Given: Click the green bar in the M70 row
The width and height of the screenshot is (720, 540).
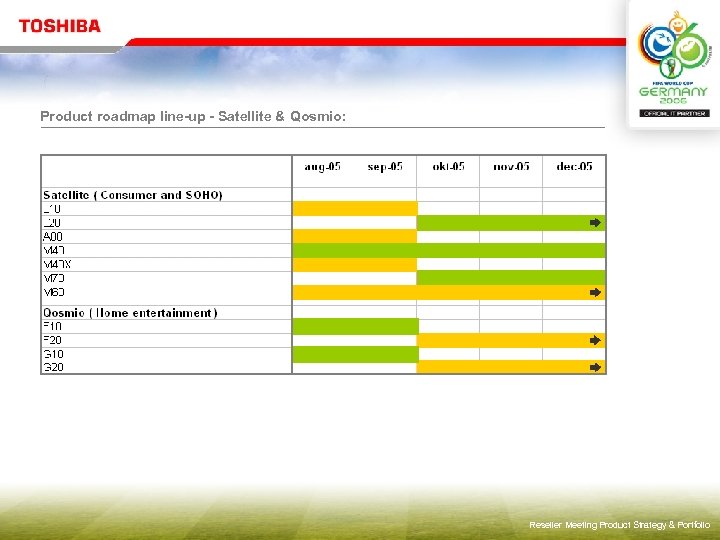Looking at the screenshot, I should point(511,278).
